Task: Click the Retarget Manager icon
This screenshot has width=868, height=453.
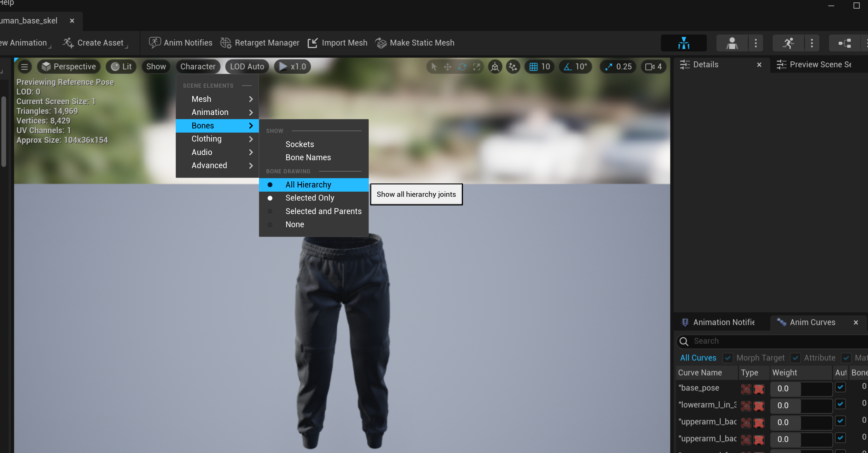Action: coord(226,43)
